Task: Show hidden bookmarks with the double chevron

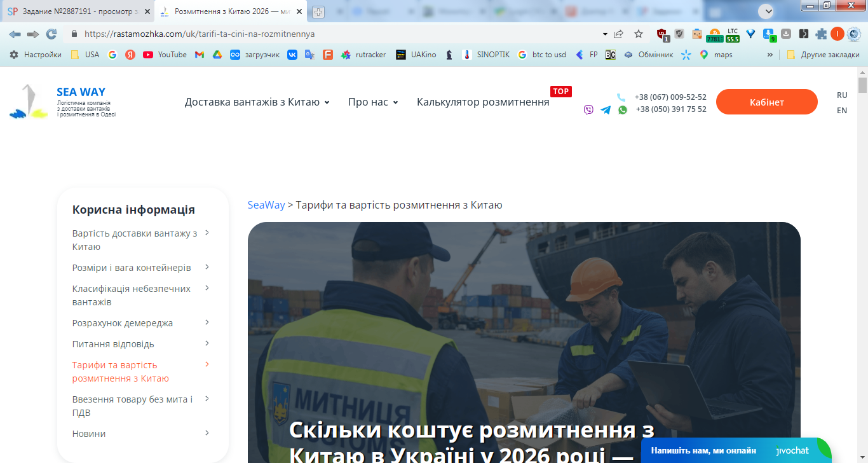Action: 770,55
